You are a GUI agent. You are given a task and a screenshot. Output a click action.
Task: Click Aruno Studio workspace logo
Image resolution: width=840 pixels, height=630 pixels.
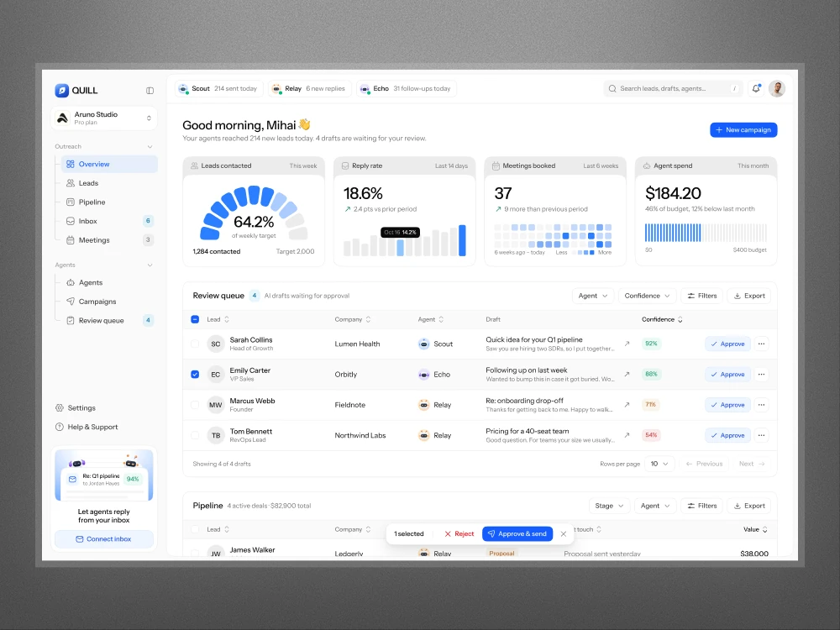coord(63,118)
